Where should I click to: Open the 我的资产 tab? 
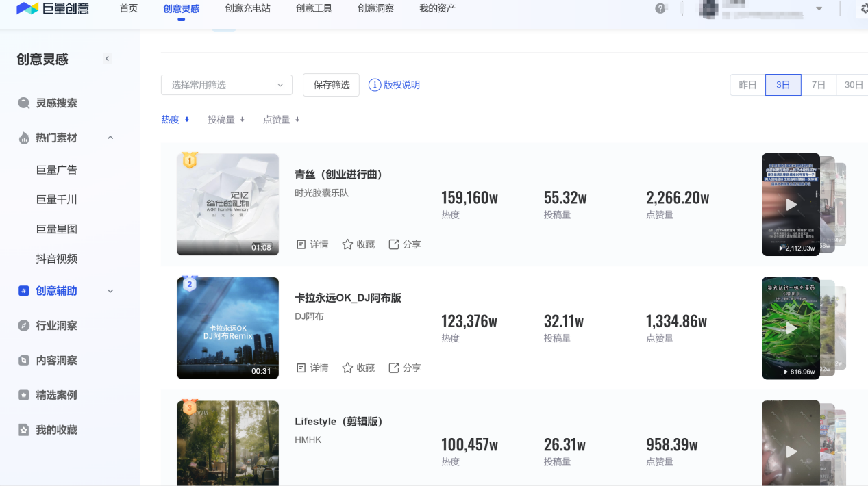(438, 8)
